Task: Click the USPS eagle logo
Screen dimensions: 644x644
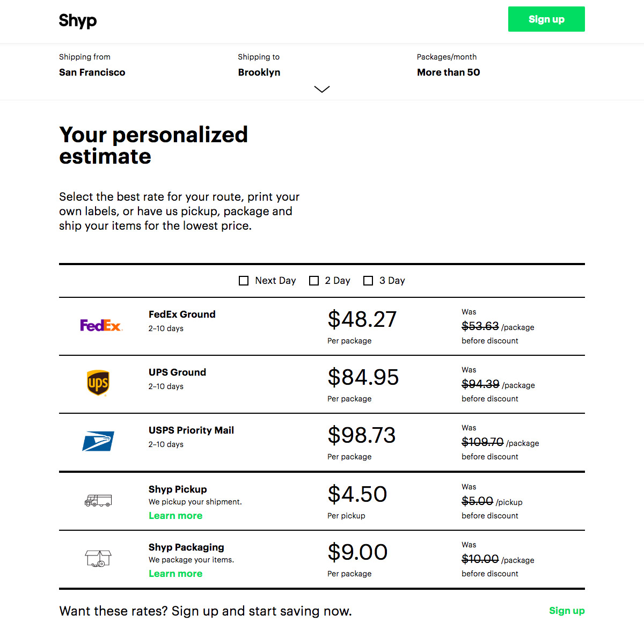Action: click(98, 441)
